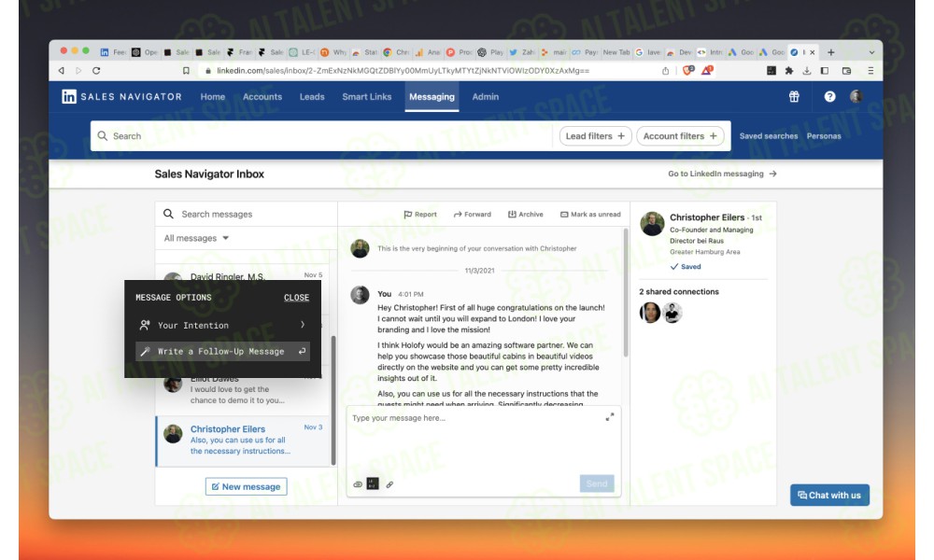
Task: Open the Leads section
Action: [x=312, y=96]
